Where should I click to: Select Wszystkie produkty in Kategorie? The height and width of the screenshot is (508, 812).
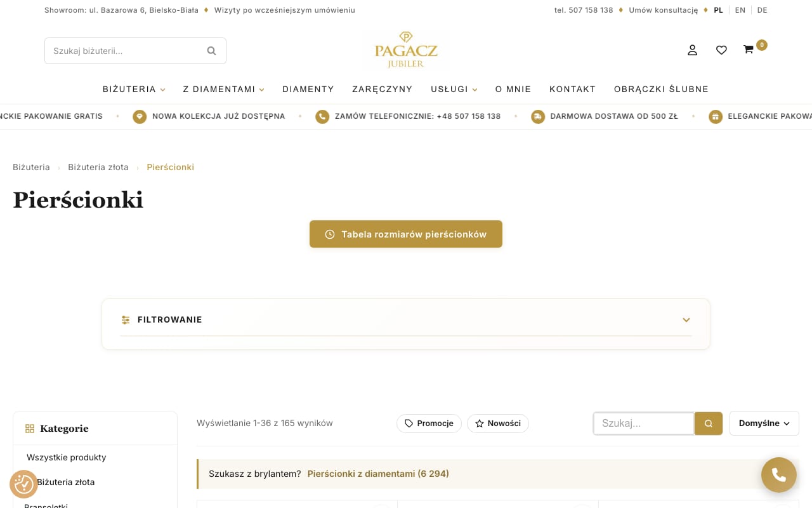click(67, 457)
